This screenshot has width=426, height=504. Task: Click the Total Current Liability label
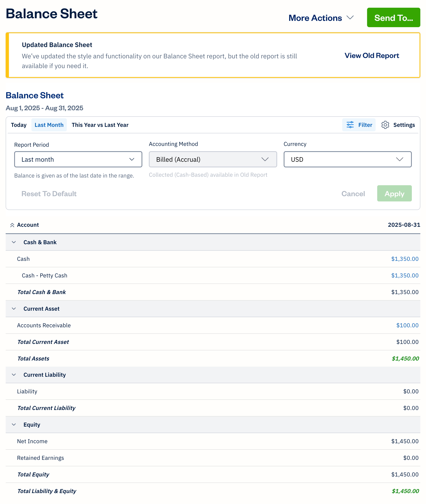click(46, 408)
